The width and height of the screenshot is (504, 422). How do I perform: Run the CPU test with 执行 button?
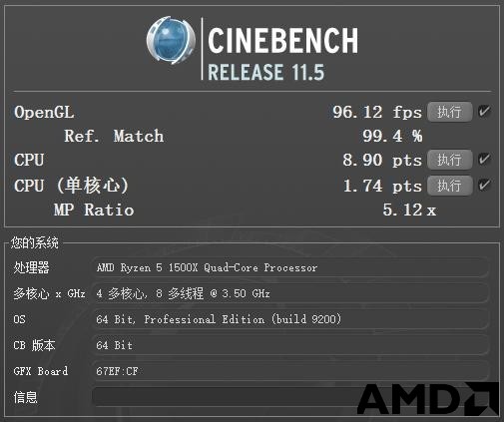(x=450, y=160)
